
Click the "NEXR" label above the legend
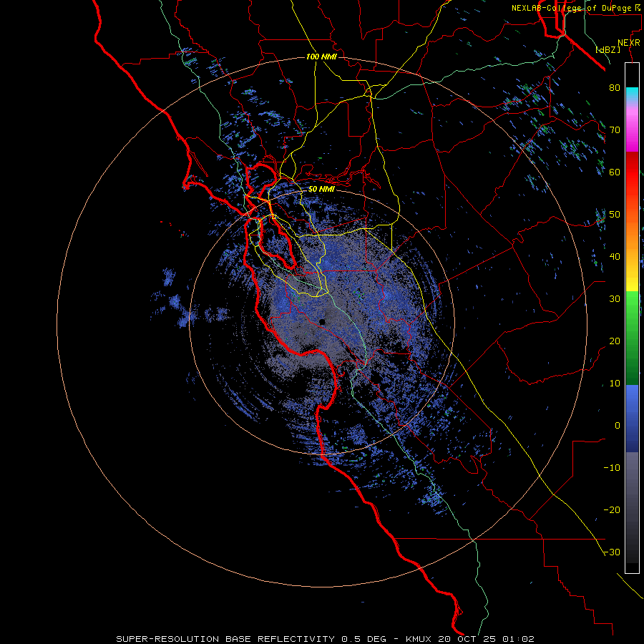click(x=629, y=43)
